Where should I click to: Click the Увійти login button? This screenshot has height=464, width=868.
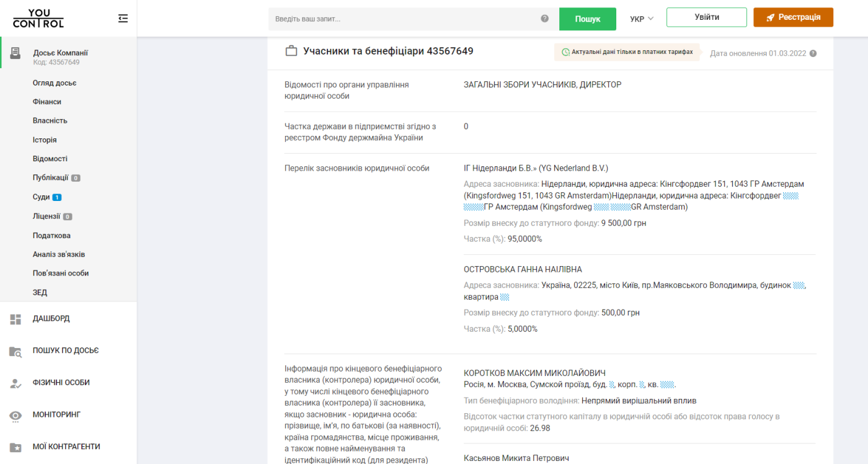[707, 17]
